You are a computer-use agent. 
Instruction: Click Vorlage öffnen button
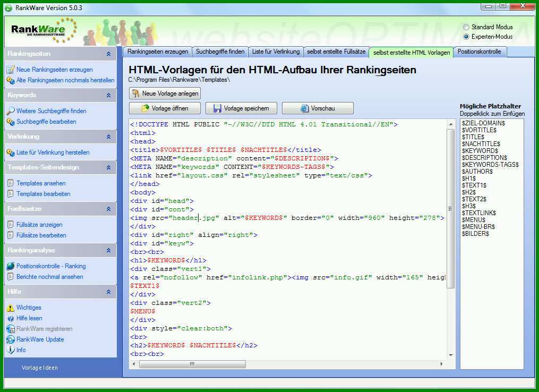click(165, 108)
